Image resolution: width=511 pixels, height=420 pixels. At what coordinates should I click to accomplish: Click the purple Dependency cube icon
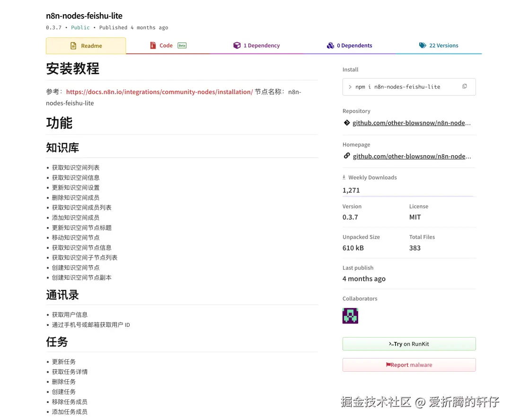(237, 45)
